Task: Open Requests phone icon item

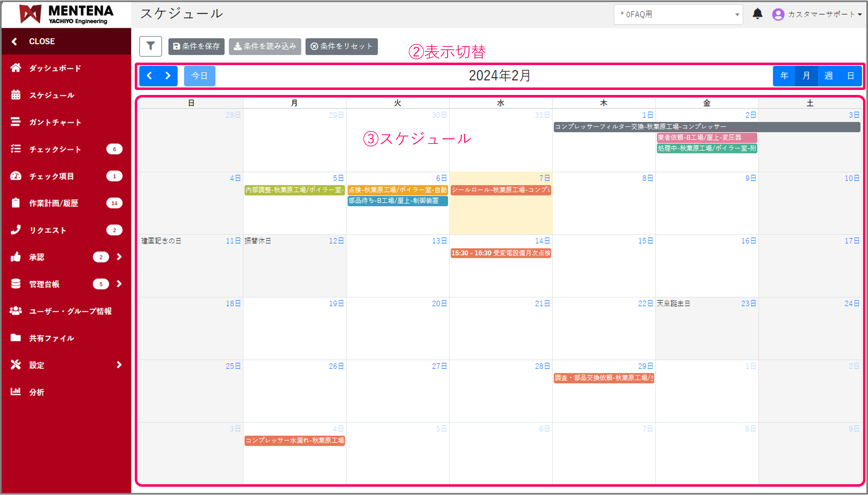Action: point(47,230)
